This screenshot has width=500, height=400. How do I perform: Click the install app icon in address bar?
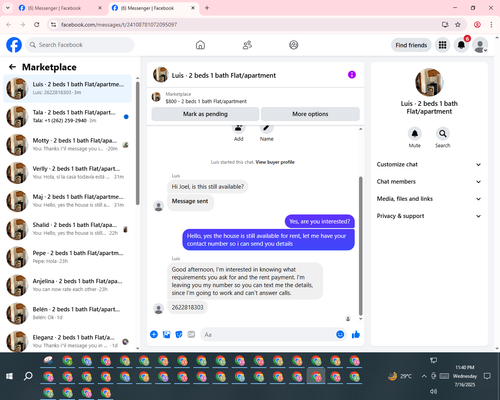(445, 24)
